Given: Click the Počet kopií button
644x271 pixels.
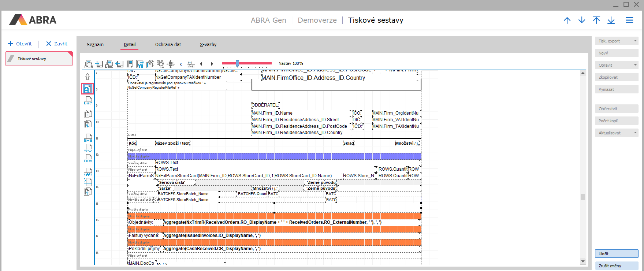Looking at the screenshot, I should [617, 121].
